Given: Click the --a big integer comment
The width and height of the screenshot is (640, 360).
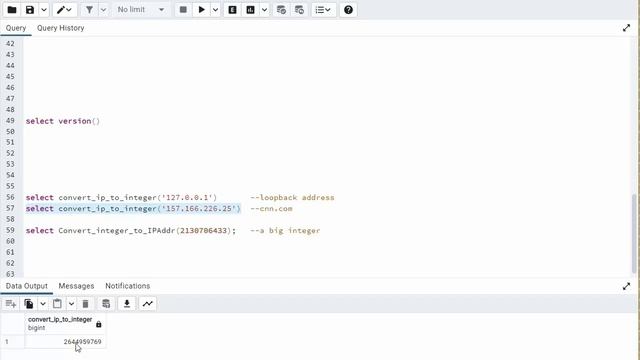Looking at the screenshot, I should pyautogui.click(x=285, y=231).
